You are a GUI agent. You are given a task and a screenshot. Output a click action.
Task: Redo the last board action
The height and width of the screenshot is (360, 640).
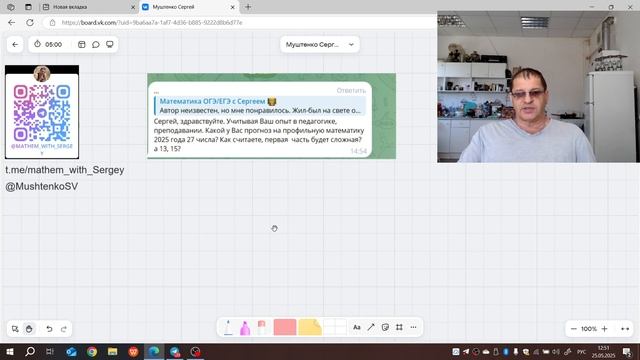pyautogui.click(x=63, y=329)
